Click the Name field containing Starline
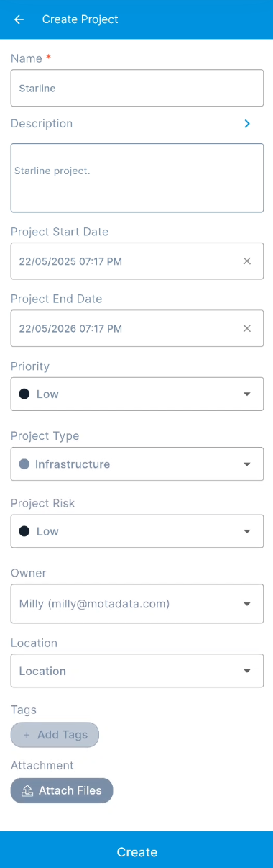 click(x=137, y=88)
